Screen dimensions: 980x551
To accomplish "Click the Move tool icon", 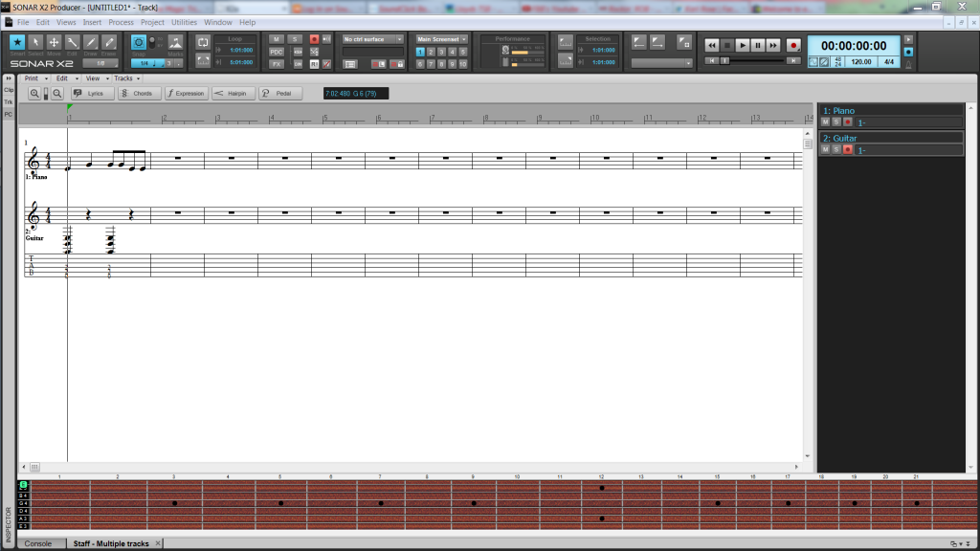I will pyautogui.click(x=54, y=43).
